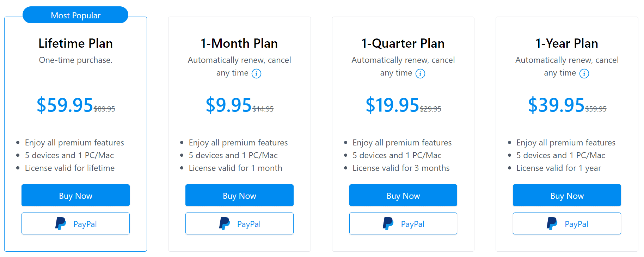Click the crossed-out $59.95 yearly price
644x257 pixels.
coord(596,109)
